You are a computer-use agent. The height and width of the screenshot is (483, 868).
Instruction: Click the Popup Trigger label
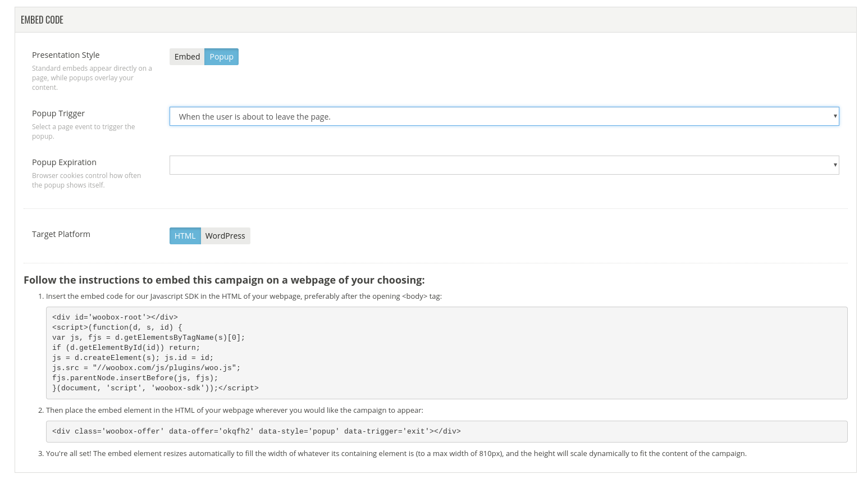tap(58, 113)
